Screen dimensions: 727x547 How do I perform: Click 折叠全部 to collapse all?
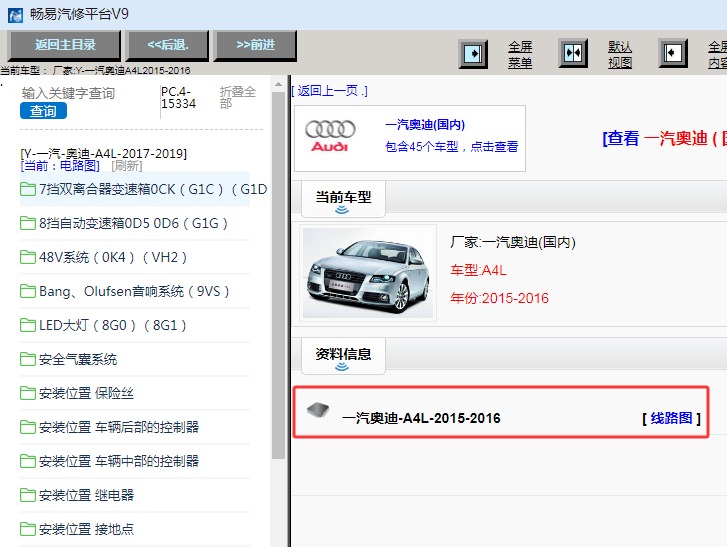pos(237,97)
